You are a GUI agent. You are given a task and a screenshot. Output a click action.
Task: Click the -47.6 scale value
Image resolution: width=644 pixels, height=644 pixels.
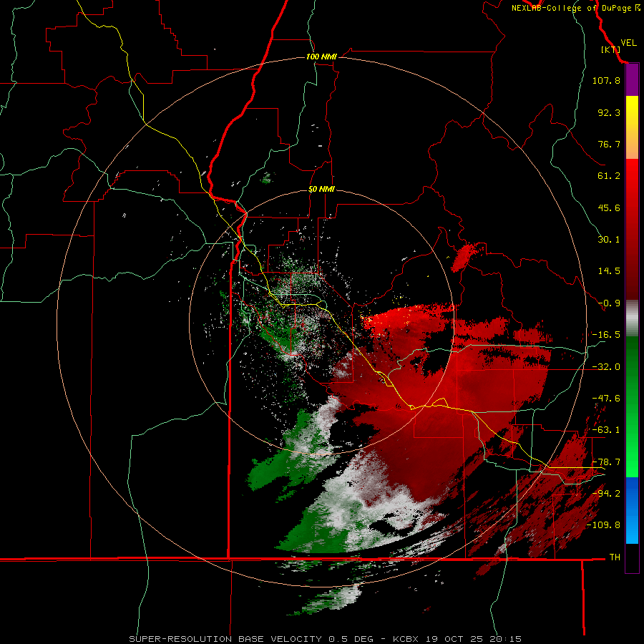point(606,399)
